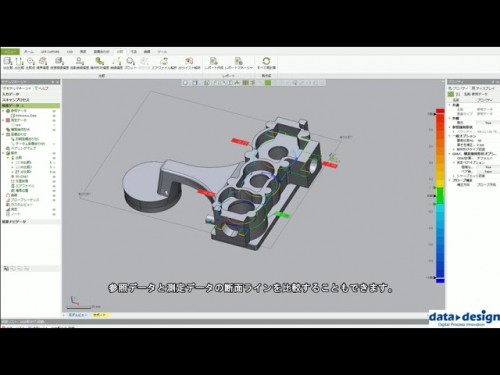Click the first icon under the model tree

[6, 268]
